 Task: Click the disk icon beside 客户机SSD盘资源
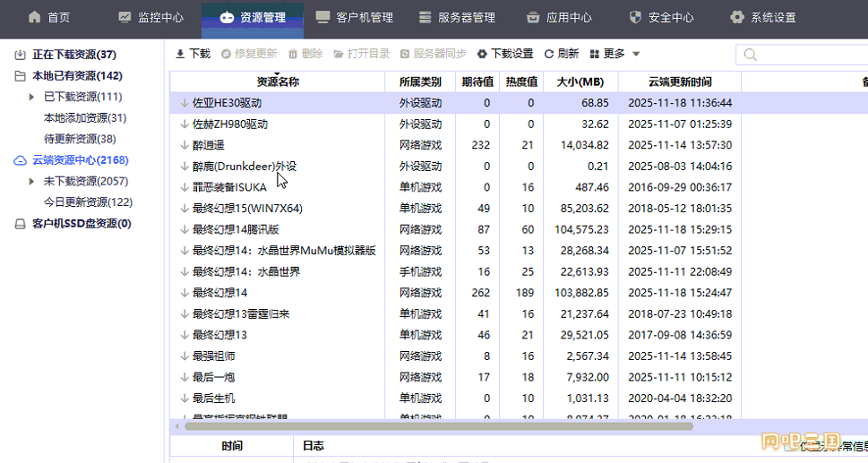[x=20, y=224]
